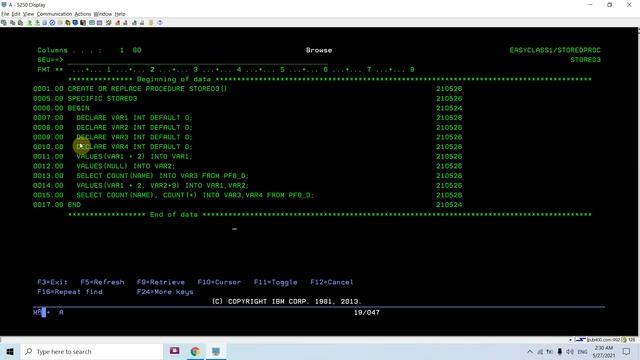The width and height of the screenshot is (640, 360).
Task: Click the 'END' source line
Action: (74, 205)
